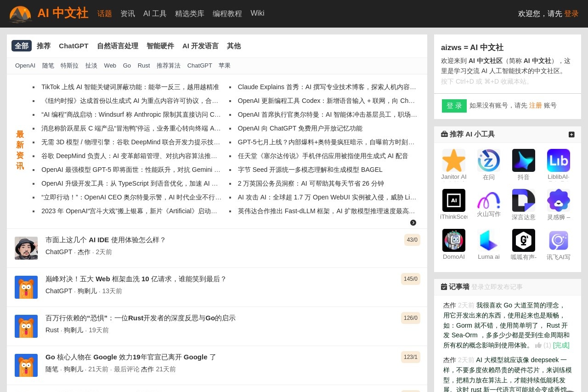This screenshot has height=392, width=588.
Task: Open the Janitor AI tool icon
Action: [x=454, y=160]
